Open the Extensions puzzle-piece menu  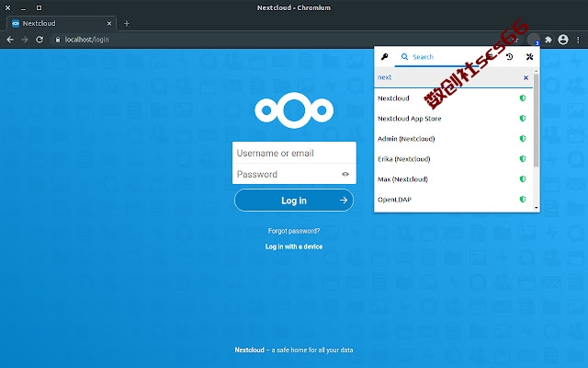pyautogui.click(x=548, y=40)
